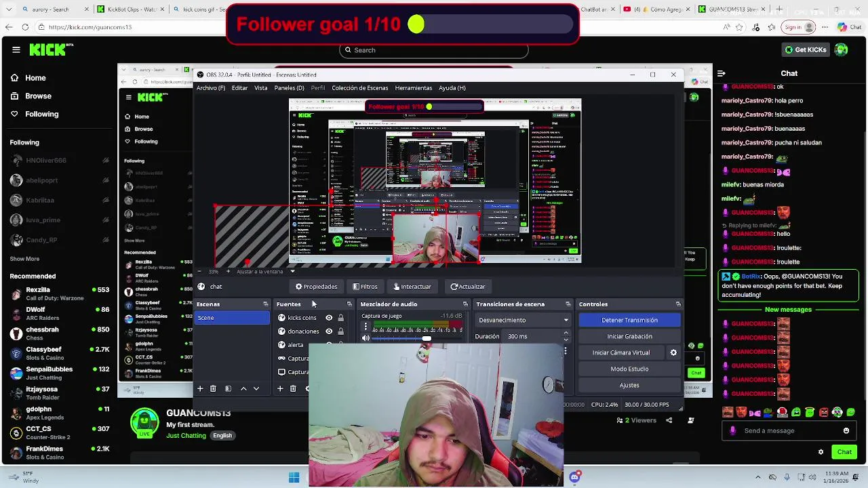Open chat settings gear
This screenshot has height=488, width=868.
(821, 452)
